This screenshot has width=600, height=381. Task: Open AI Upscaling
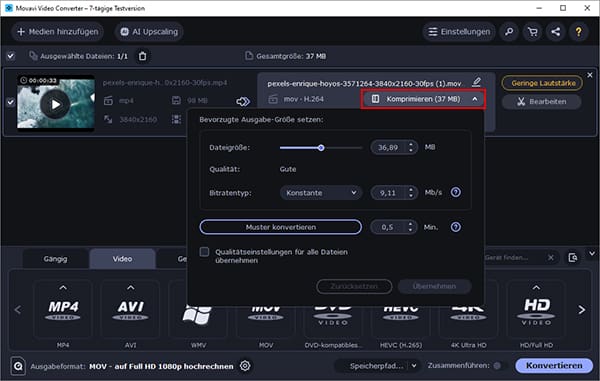(149, 32)
